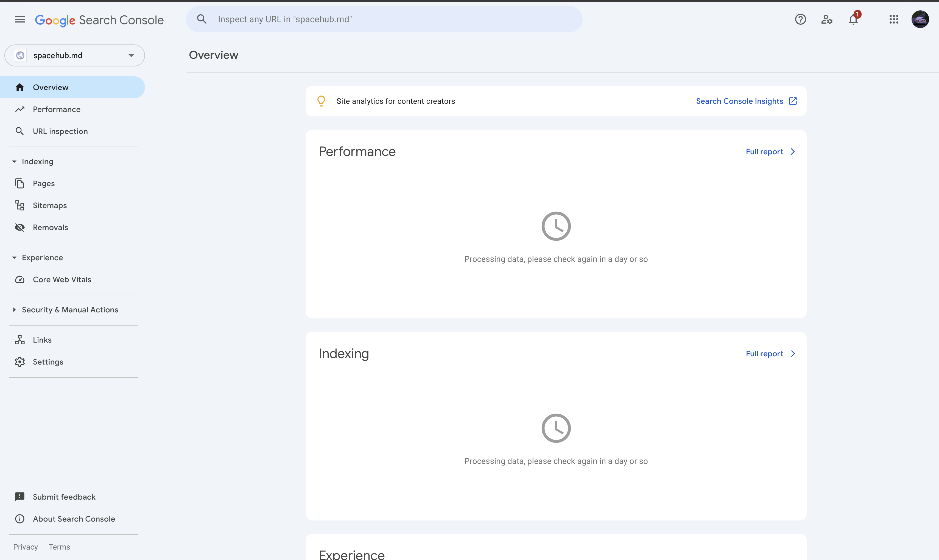This screenshot has width=939, height=560.
Task: Click chevron next to Indexing Full report
Action: tap(793, 354)
